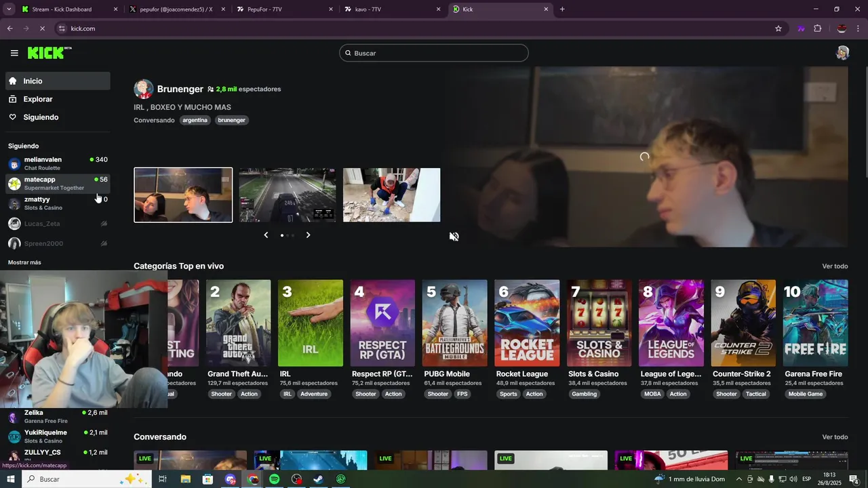868x488 pixels.
Task: Click the KICK logo
Action: (x=50, y=53)
